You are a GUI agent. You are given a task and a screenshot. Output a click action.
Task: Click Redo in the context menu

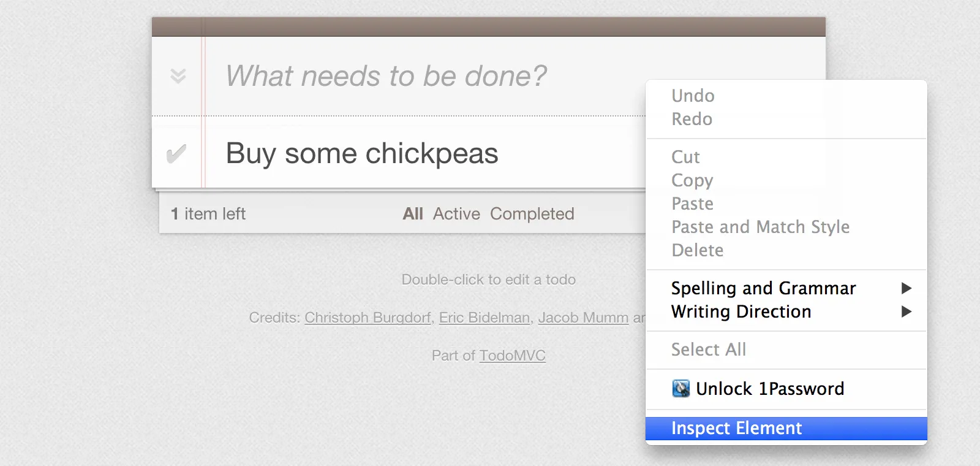point(692,119)
